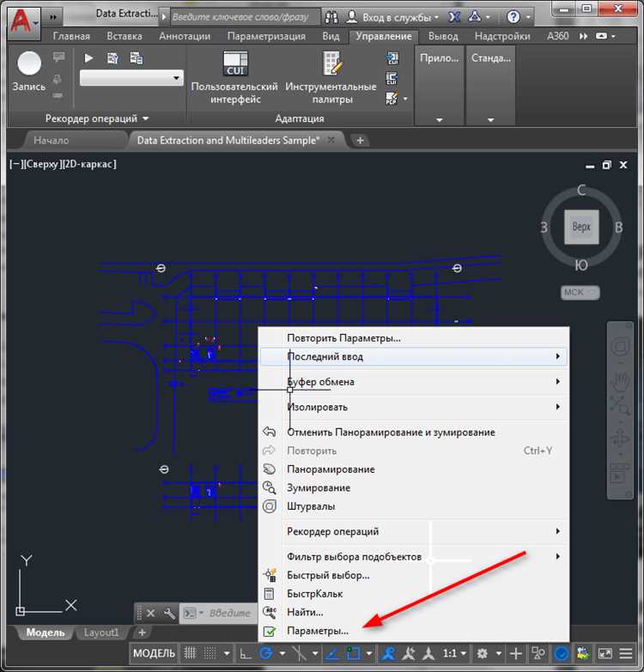Image resolution: width=644 pixels, height=672 pixels.
Task: Select Панорамирование in context menu
Action: [x=414, y=469]
